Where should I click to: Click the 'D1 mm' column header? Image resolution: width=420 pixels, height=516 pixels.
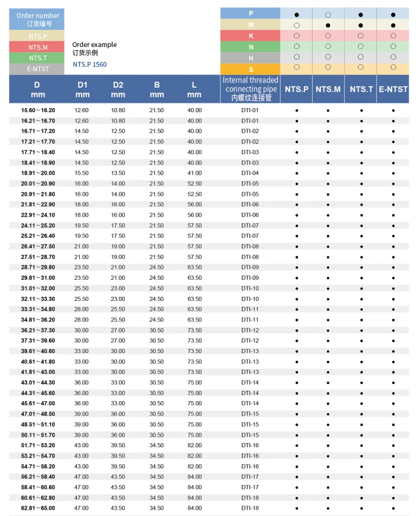click(x=82, y=89)
